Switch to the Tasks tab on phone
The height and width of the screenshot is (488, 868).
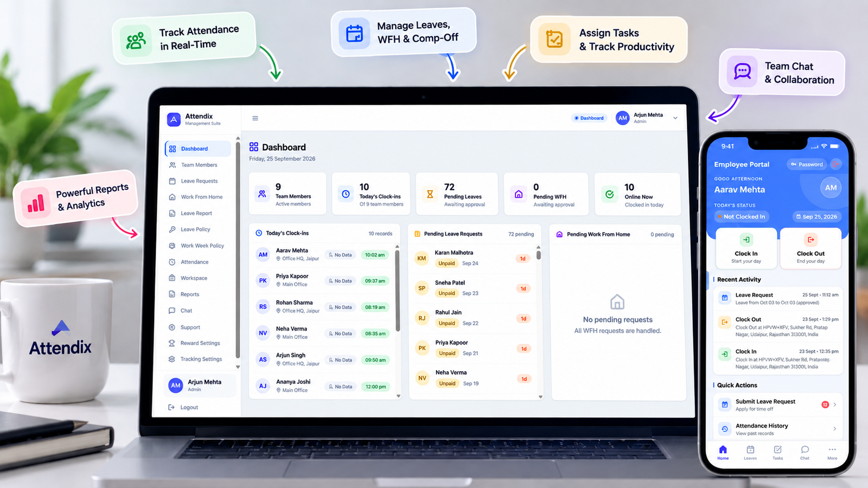click(777, 453)
